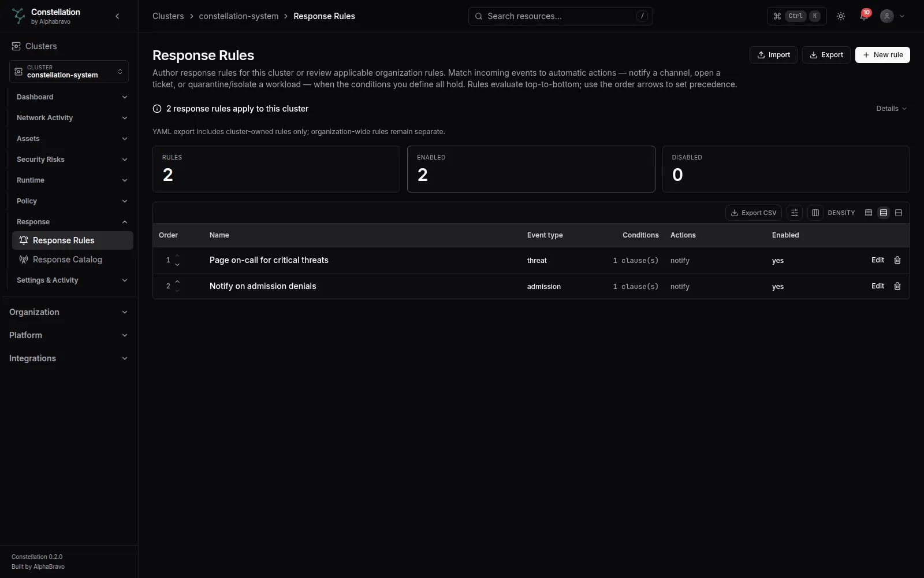This screenshot has height=578, width=924.
Task: Select medium density option
Action: (884, 213)
